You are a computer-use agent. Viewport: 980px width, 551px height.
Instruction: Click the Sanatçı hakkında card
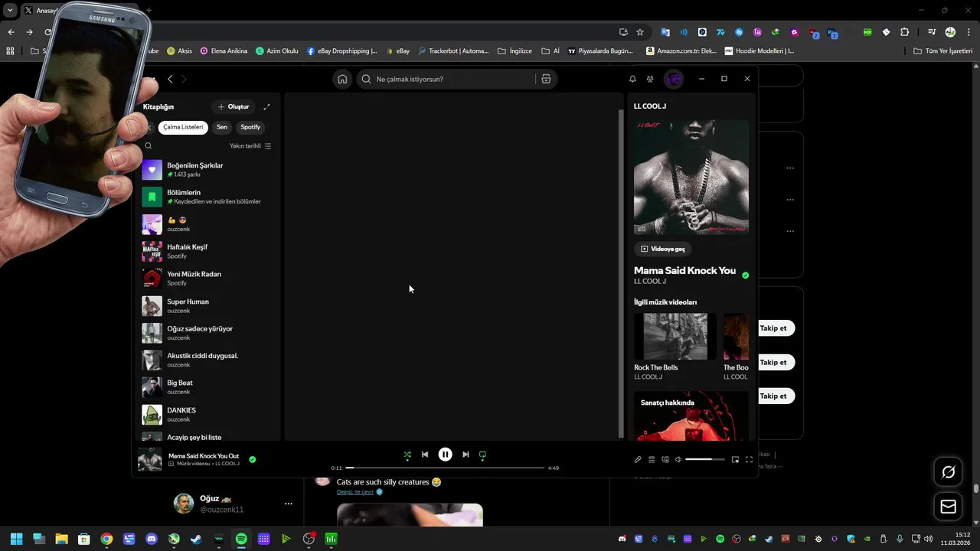click(691, 416)
